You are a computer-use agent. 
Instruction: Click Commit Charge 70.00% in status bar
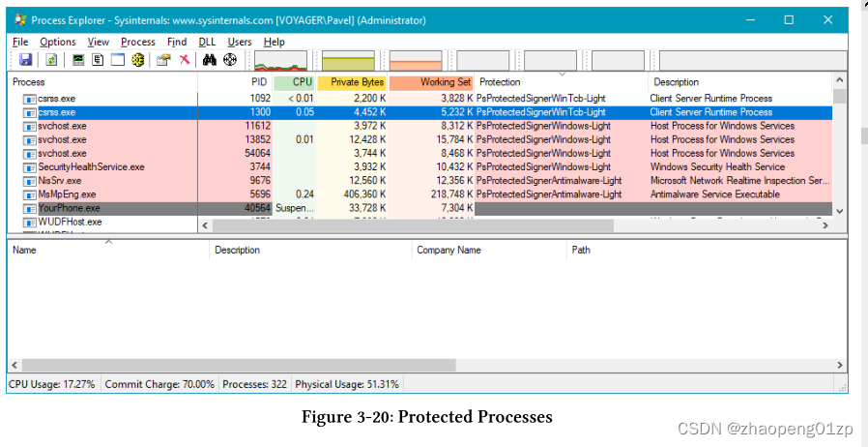159,384
